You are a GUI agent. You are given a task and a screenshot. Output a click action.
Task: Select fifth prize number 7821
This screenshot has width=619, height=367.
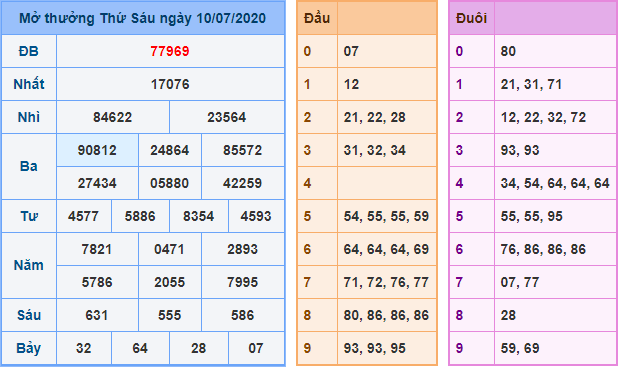pos(97,249)
